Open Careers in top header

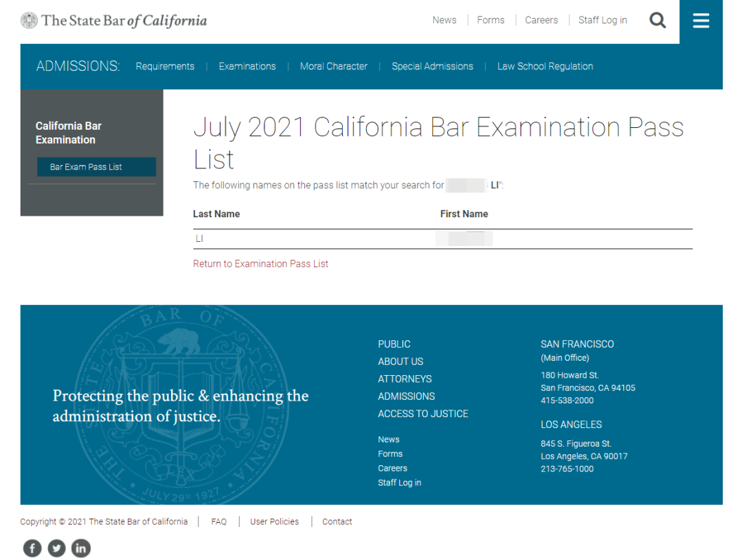[541, 20]
